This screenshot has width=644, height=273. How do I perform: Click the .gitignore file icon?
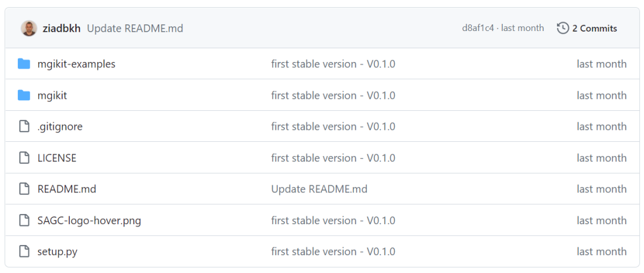pyautogui.click(x=24, y=126)
